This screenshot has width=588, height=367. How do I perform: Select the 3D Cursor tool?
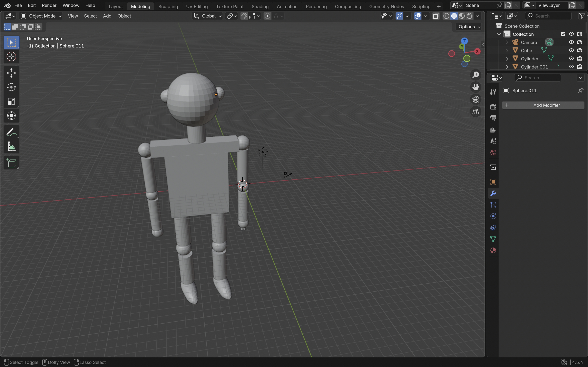(x=11, y=57)
